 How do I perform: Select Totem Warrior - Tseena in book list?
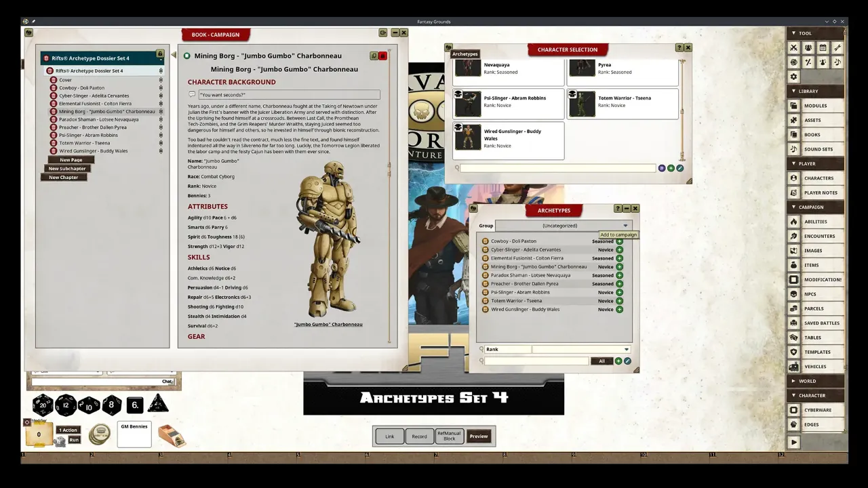click(x=84, y=143)
